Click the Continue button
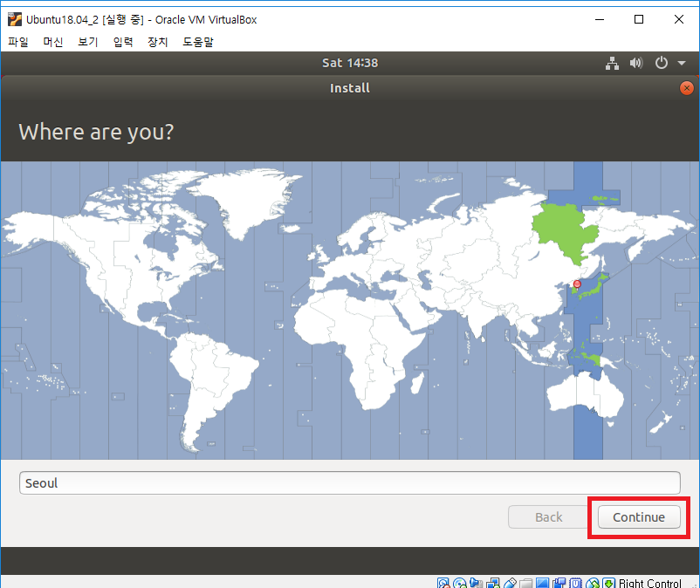 (x=639, y=517)
